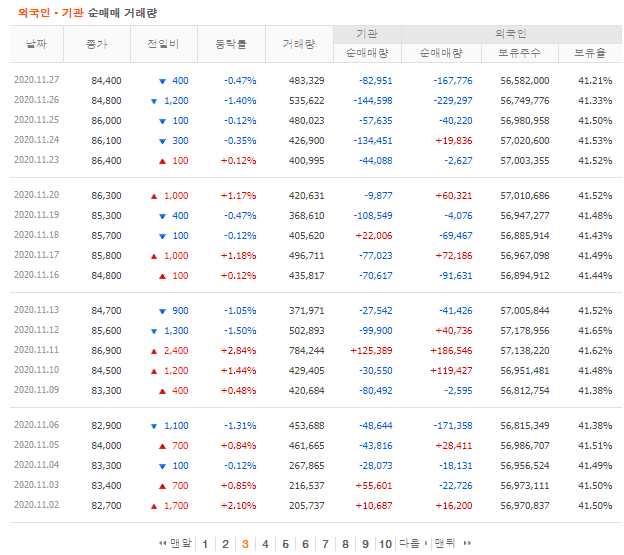624x555 pixels.
Task: Click the down arrow in 2020.11.13 row
Action: pos(162,312)
